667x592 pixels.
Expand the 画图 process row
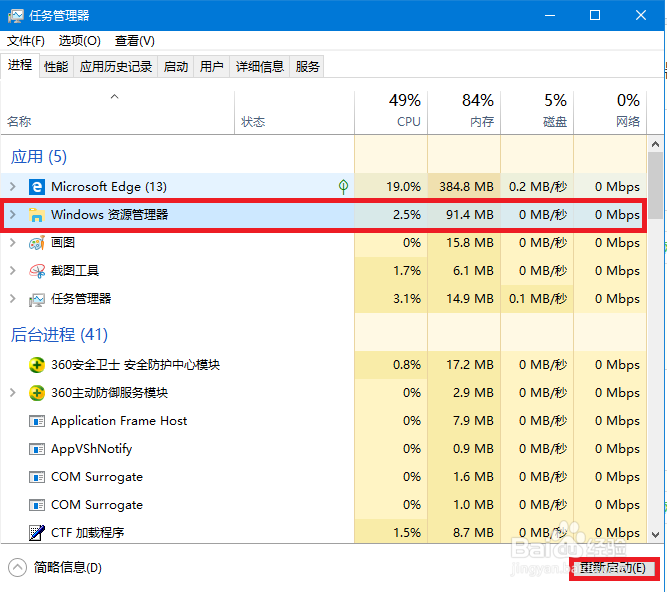[13, 243]
